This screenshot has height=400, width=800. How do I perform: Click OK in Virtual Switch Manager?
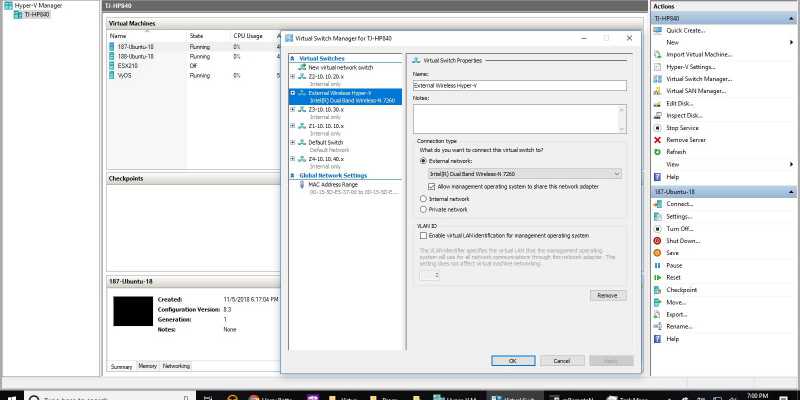[x=513, y=361]
